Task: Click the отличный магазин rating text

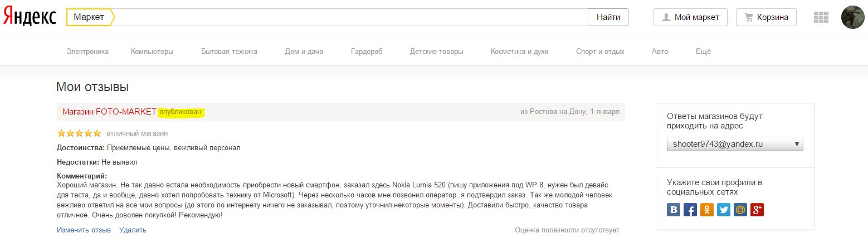Action: (x=137, y=133)
